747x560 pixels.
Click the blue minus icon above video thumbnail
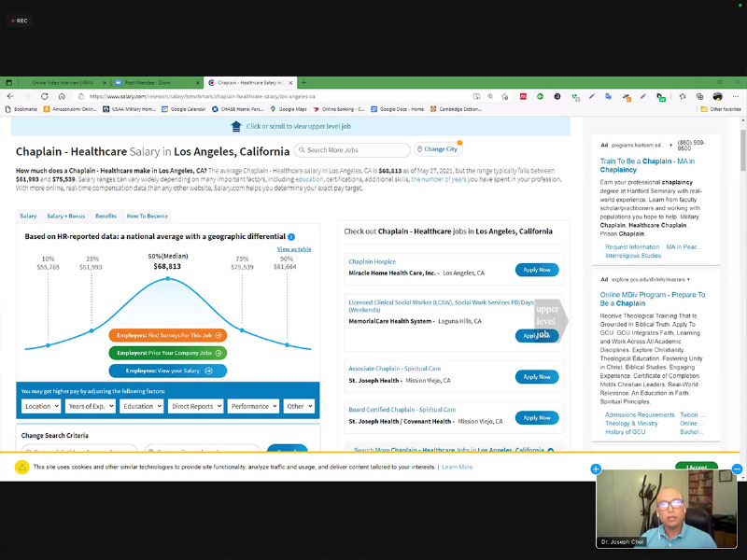pyautogui.click(x=737, y=469)
